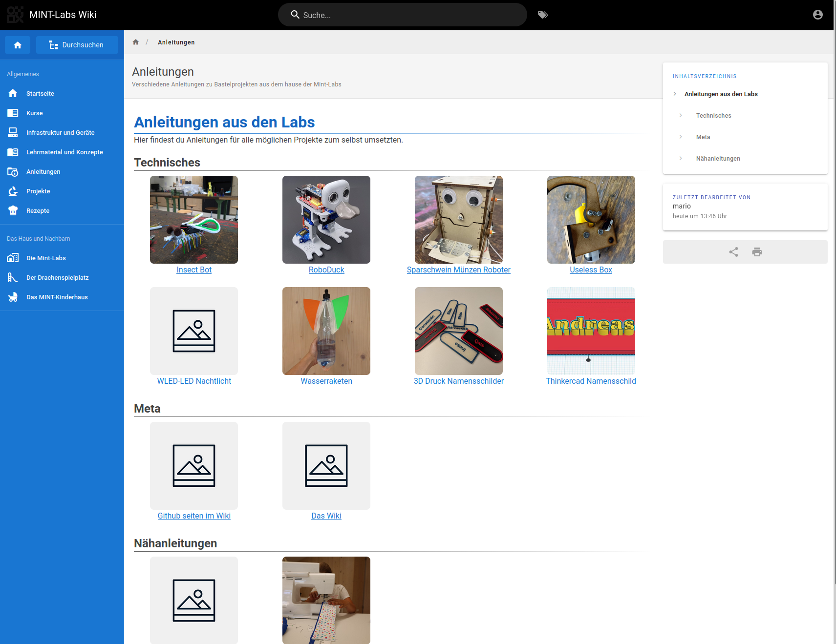This screenshot has height=644, width=836.
Task: Click the breadcrumb home icon
Action: [136, 42]
